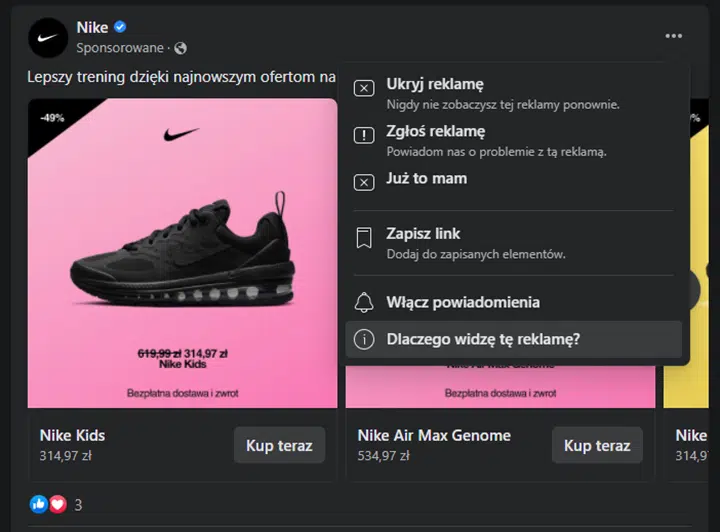This screenshot has height=532, width=720.
Task: Choose Już to mam option
Action: pos(513,182)
